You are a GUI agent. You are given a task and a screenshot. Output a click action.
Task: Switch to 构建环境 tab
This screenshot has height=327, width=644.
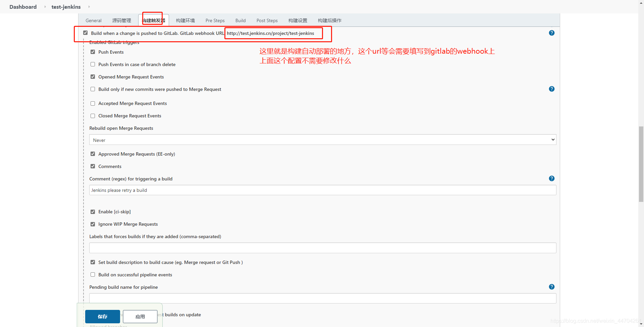(185, 20)
